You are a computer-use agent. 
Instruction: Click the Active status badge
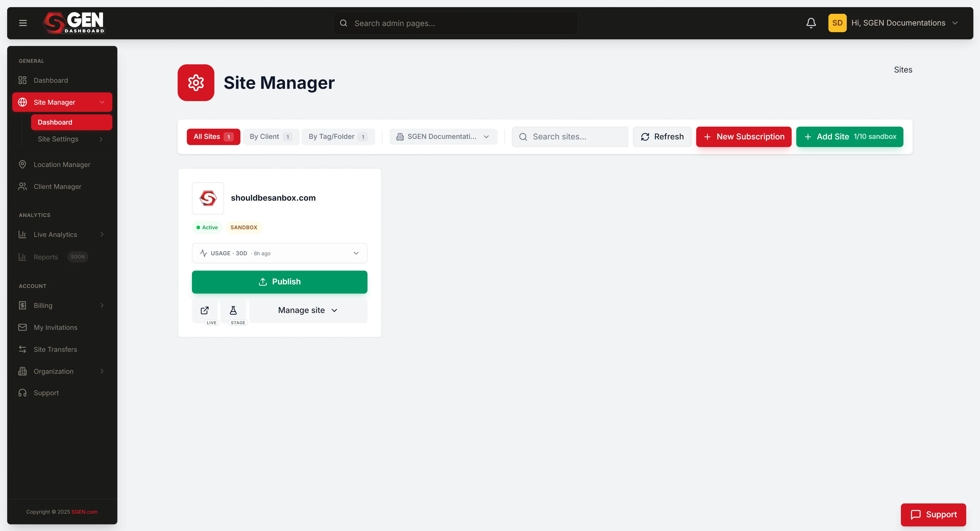click(207, 227)
